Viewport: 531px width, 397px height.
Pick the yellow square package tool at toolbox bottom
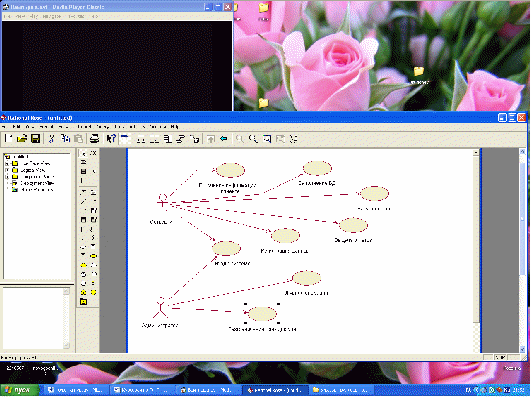pos(83,301)
